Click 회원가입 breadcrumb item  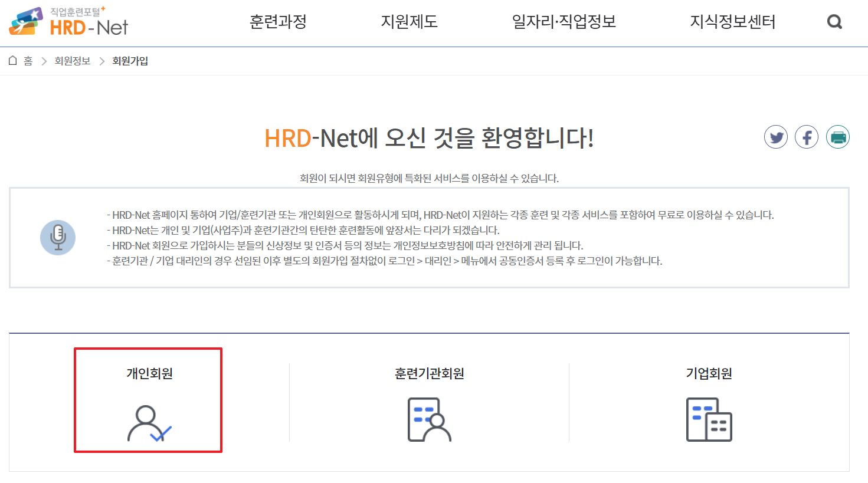130,61
